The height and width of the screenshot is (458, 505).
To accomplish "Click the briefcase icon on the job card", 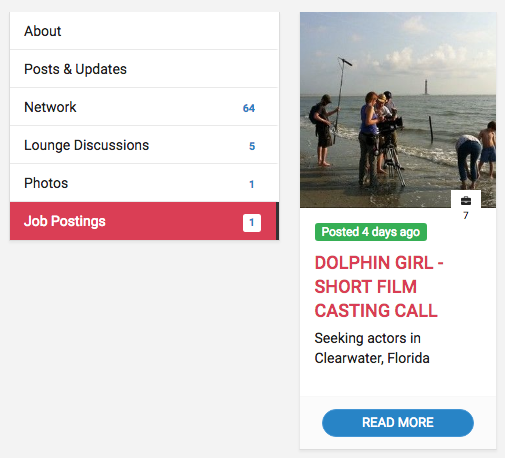I will (x=466, y=201).
